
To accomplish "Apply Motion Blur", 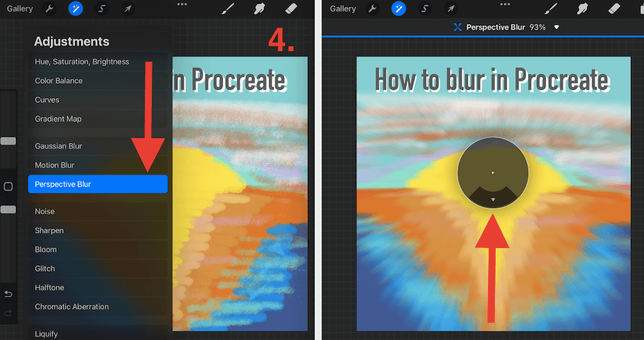I will click(x=98, y=165).
